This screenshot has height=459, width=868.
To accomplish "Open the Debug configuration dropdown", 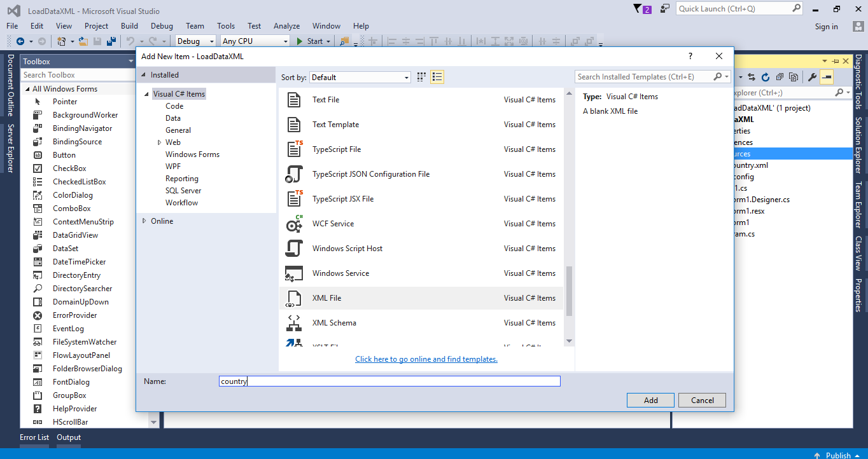I will pyautogui.click(x=195, y=41).
